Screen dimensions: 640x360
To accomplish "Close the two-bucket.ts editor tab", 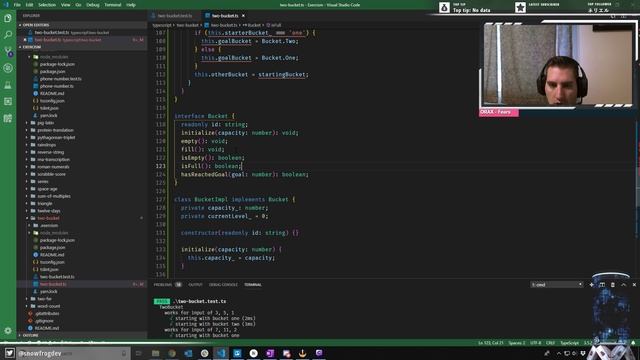I will (243, 16).
